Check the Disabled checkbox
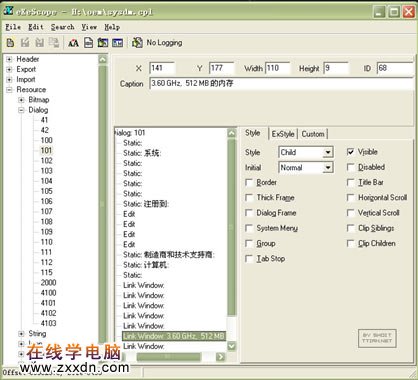The height and width of the screenshot is (380, 418). 350,167
